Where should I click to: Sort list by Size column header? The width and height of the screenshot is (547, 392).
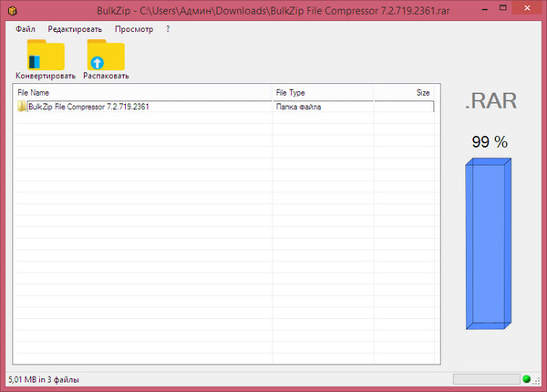coord(405,92)
